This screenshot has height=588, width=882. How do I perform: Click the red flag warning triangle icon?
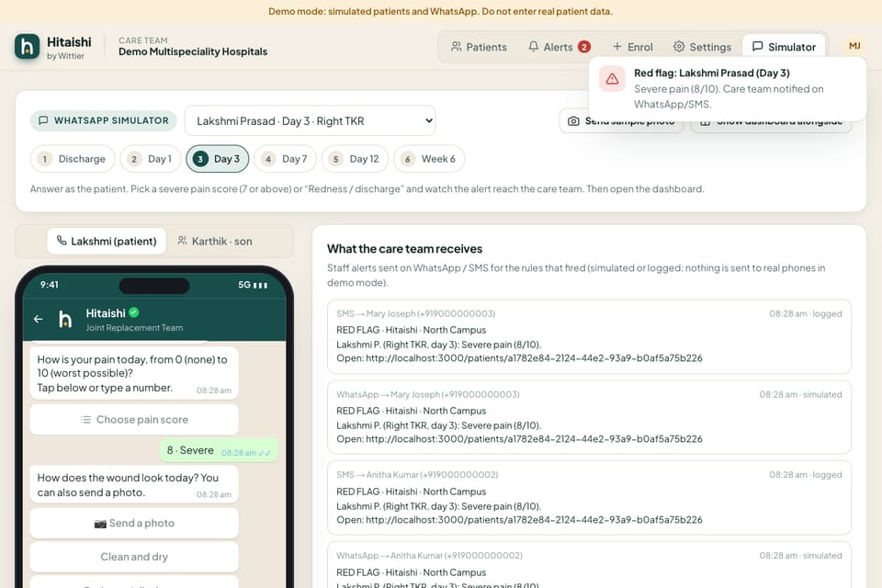(x=612, y=79)
